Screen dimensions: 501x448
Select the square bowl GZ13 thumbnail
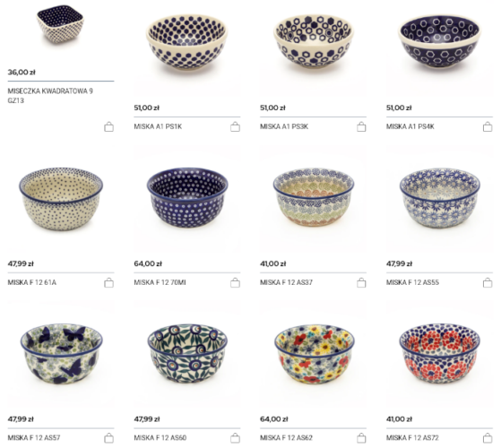click(x=60, y=24)
